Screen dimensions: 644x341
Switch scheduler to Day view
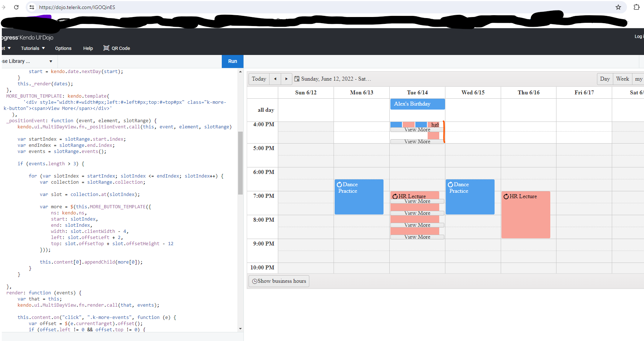pos(605,79)
